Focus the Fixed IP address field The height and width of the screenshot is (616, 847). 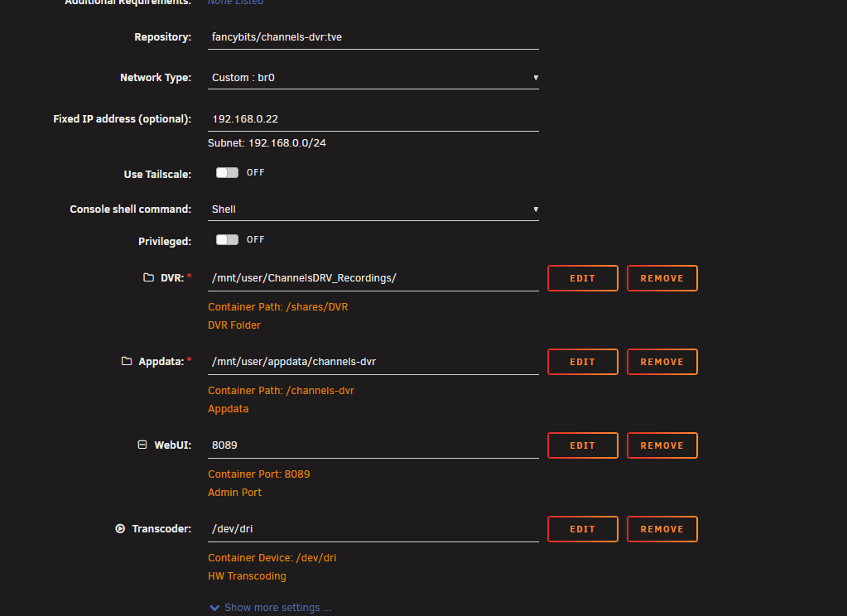[x=373, y=119]
